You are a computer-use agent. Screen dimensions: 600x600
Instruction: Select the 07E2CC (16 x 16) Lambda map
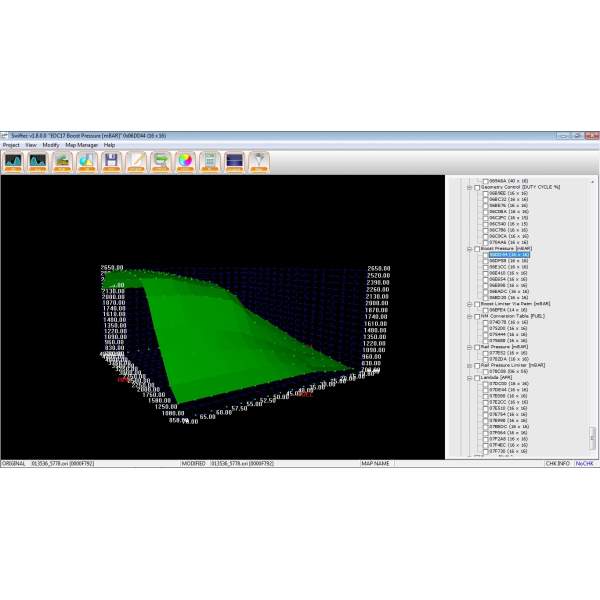tap(509, 402)
